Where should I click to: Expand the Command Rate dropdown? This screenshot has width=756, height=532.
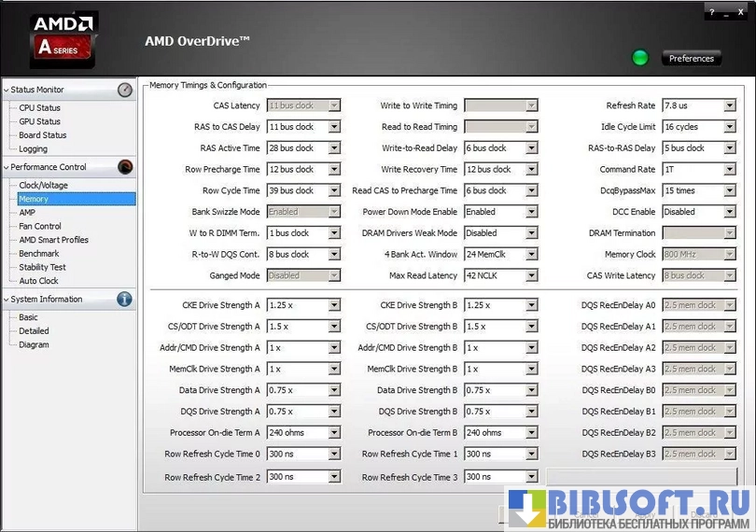pos(729,170)
